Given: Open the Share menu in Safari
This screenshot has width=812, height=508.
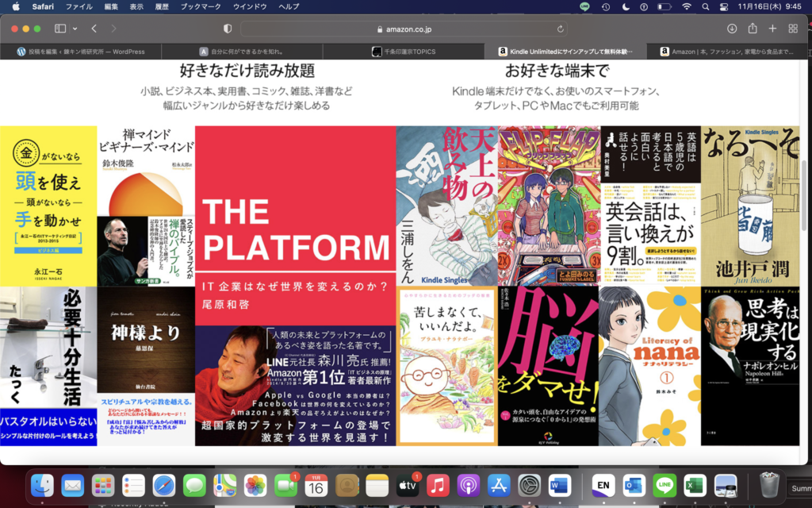Looking at the screenshot, I should (752, 29).
